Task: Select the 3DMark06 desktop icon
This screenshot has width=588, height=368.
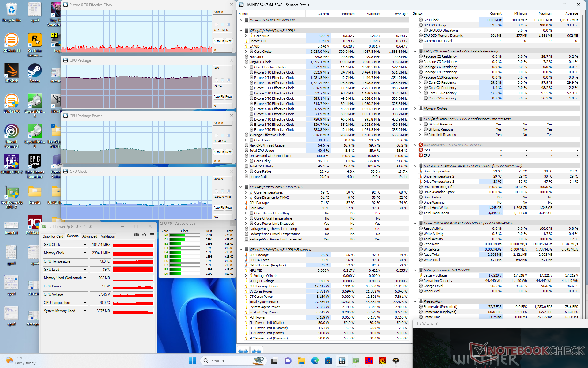Action: pyautogui.click(x=12, y=103)
